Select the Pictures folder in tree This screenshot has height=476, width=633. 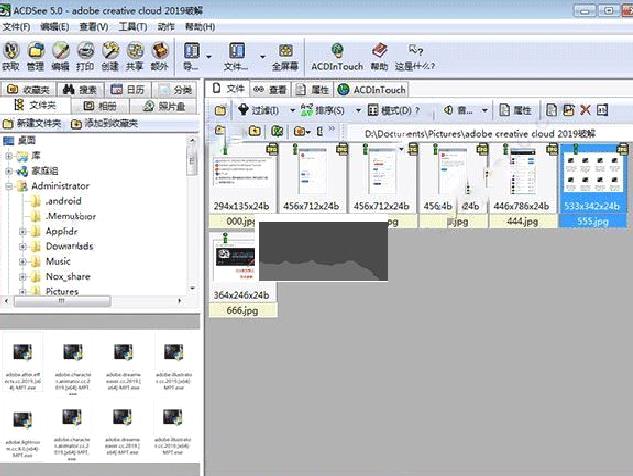coord(62,291)
